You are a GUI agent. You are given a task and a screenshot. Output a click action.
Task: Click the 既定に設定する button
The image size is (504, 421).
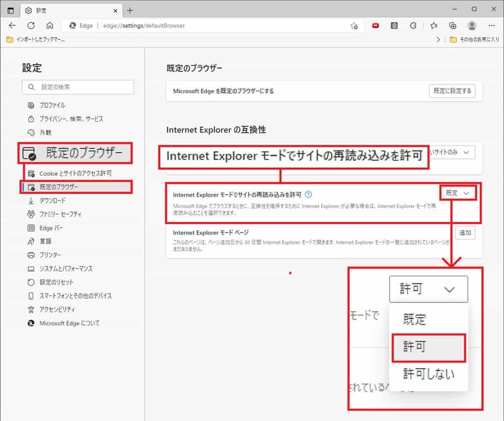tap(452, 91)
